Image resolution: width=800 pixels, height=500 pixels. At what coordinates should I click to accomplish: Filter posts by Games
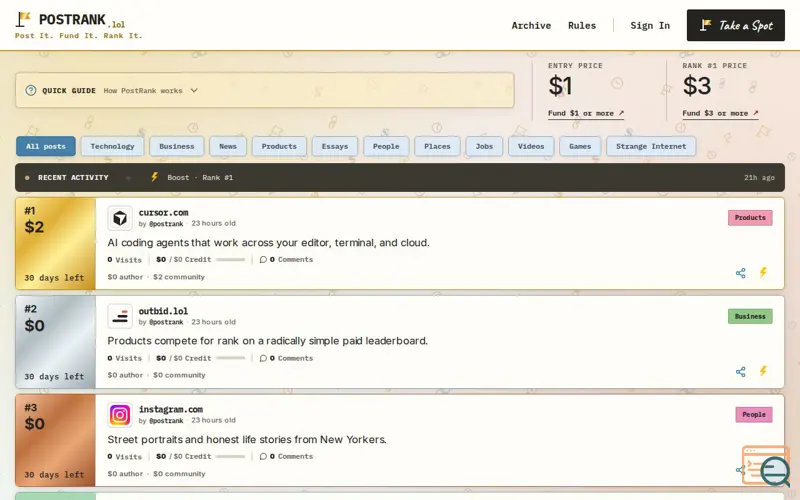580,146
